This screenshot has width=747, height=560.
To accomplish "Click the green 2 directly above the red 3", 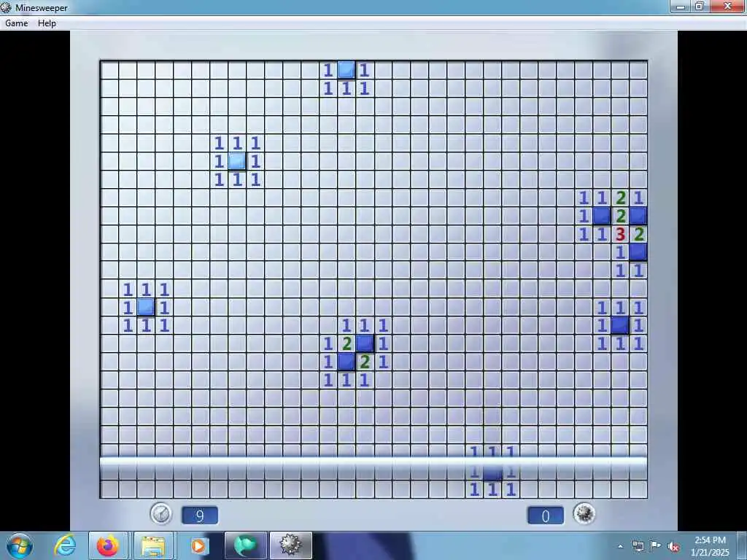I will tap(620, 216).
